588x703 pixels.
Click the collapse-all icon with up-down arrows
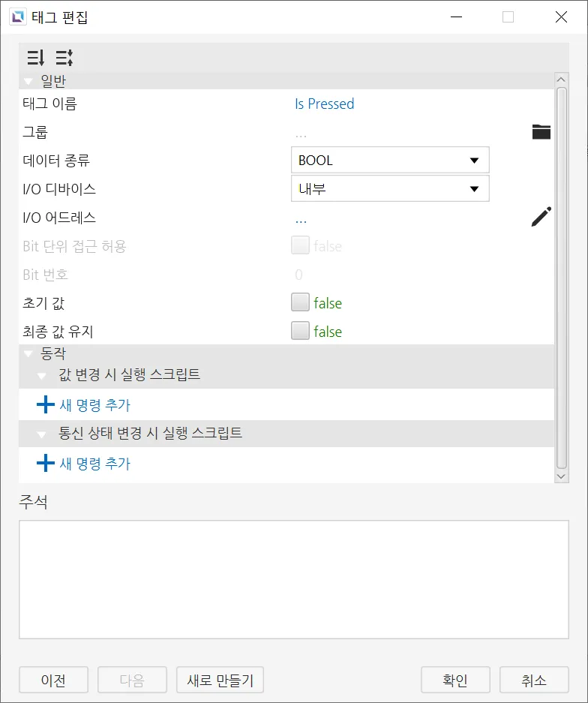64,58
